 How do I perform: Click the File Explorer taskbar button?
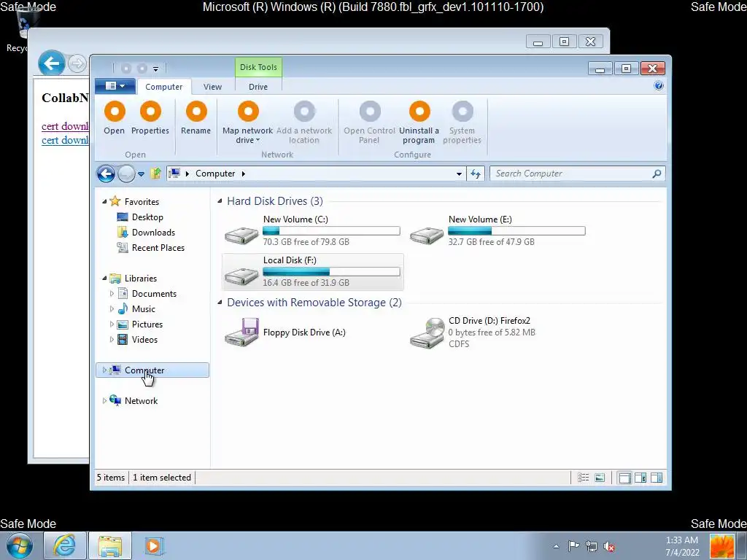pos(110,545)
